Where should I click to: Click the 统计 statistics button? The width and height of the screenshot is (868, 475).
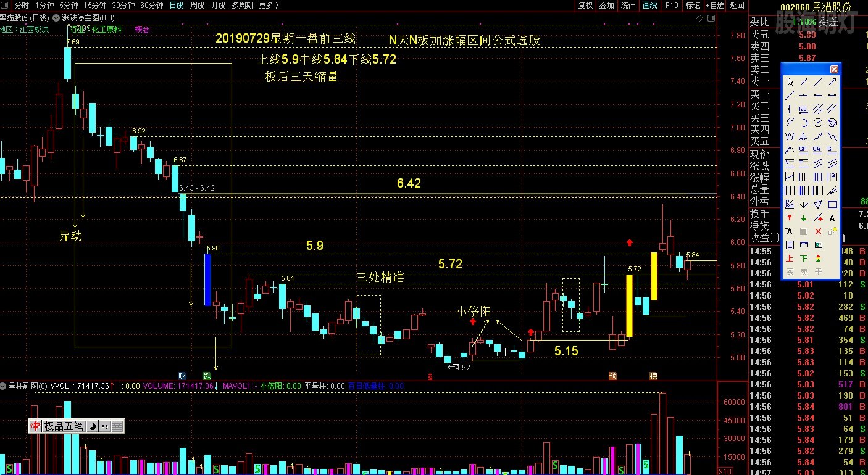628,5
